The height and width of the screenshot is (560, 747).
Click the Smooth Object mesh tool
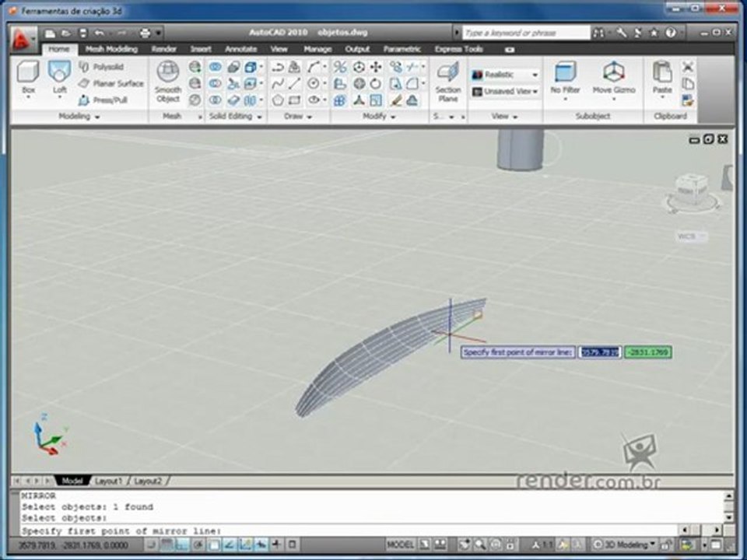[168, 81]
